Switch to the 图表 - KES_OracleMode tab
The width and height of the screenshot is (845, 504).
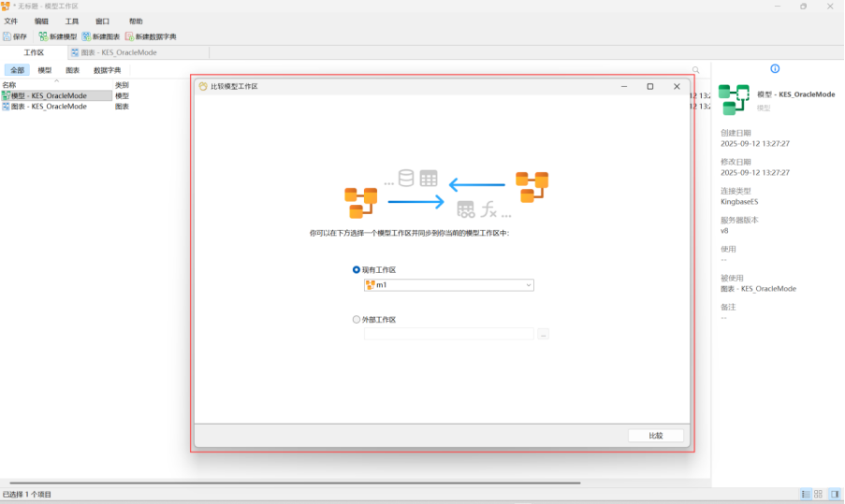point(117,52)
